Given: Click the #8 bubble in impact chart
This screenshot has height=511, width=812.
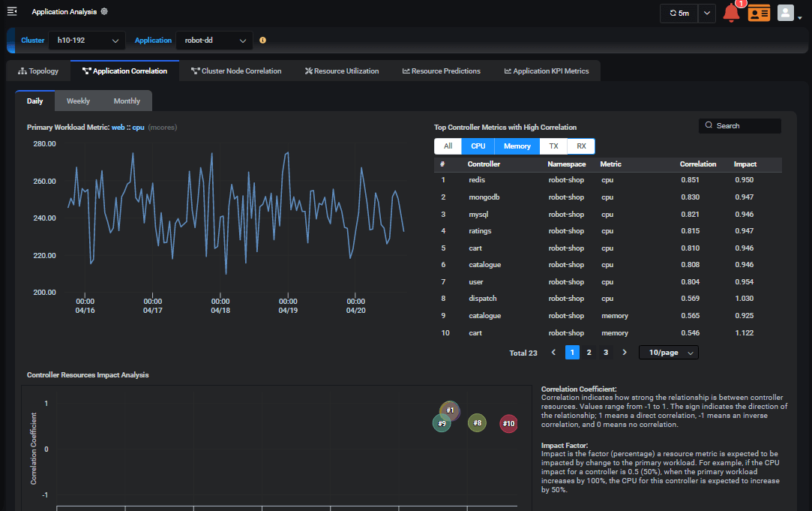Looking at the screenshot, I should pyautogui.click(x=477, y=423).
